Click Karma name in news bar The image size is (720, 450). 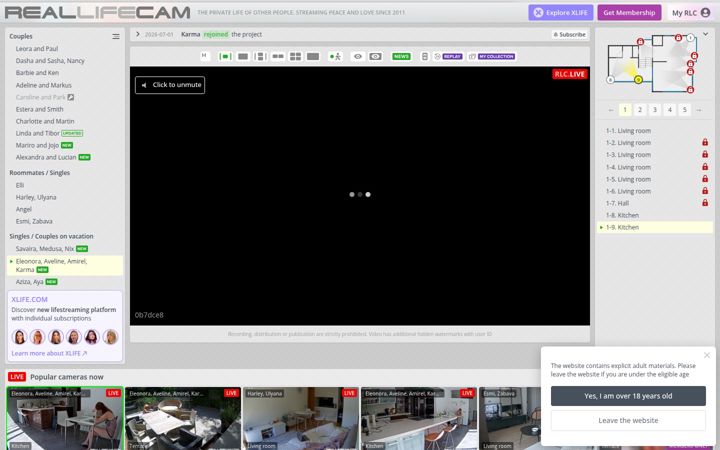pyautogui.click(x=191, y=34)
